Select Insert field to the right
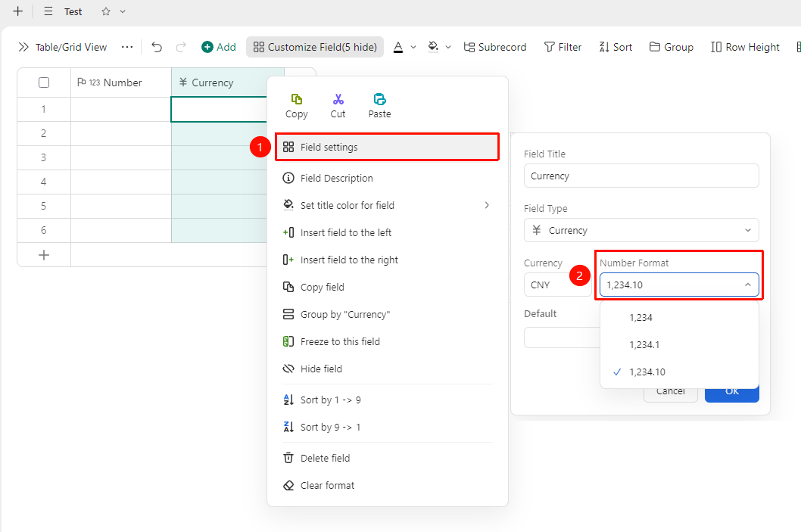Image resolution: width=801 pixels, height=532 pixels. click(387, 260)
